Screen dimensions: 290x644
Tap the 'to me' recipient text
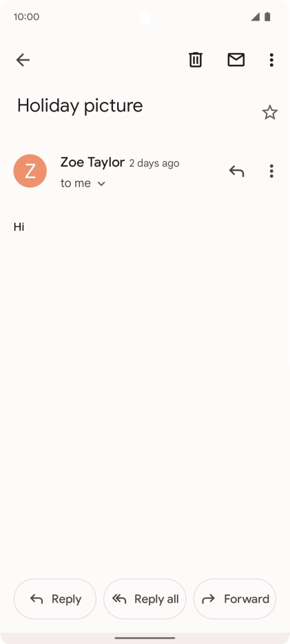76,183
